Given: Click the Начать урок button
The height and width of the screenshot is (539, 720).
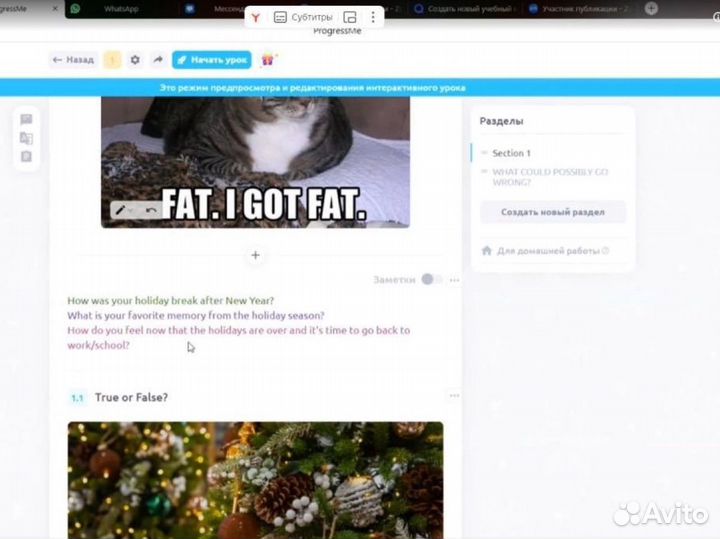Looking at the screenshot, I should click(x=212, y=60).
